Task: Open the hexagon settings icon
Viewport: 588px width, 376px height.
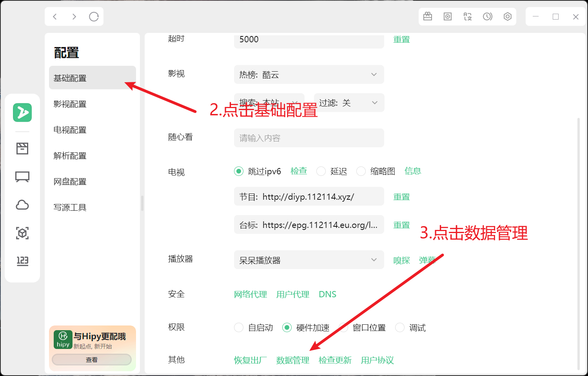Action: (x=508, y=16)
